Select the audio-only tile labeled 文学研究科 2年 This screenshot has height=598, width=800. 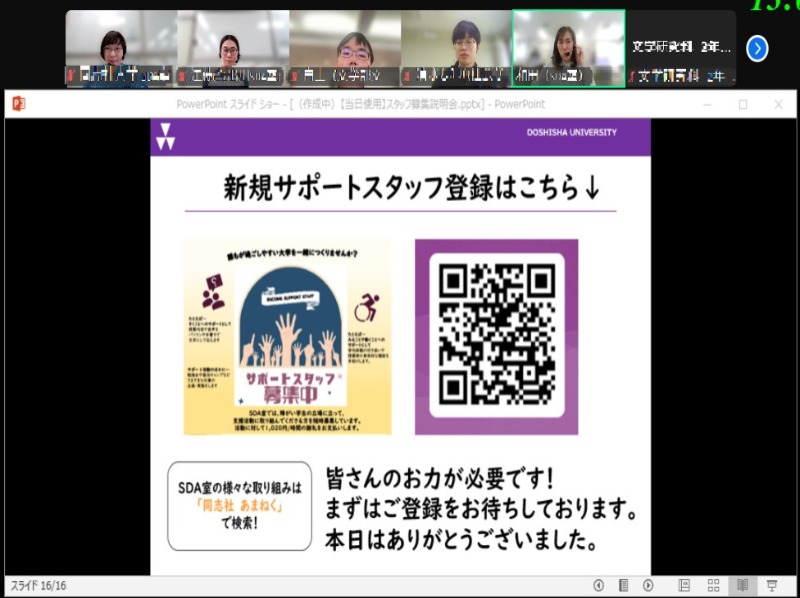pyautogui.click(x=681, y=48)
